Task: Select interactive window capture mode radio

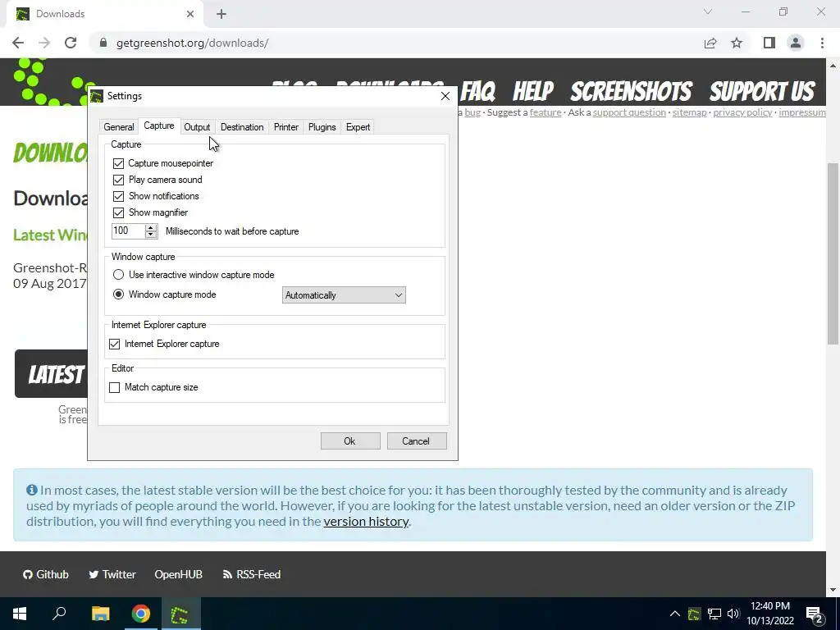Action: point(118,275)
